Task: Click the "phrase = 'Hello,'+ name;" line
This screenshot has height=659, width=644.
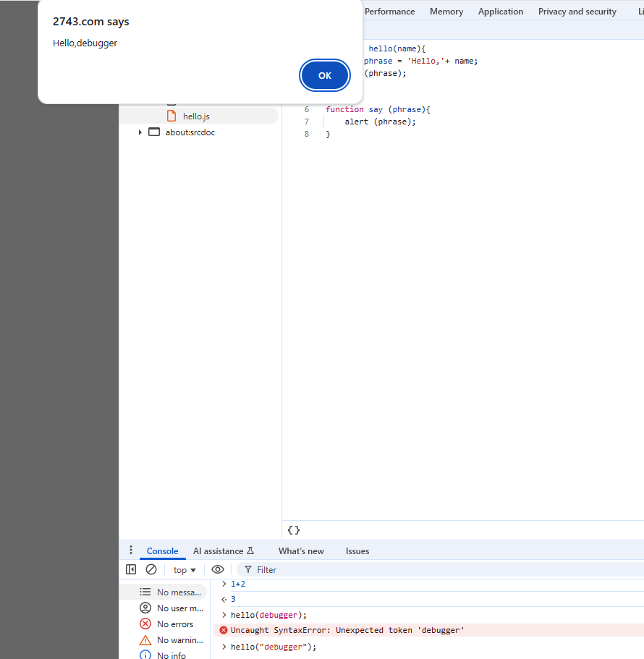Action: pyautogui.click(x=421, y=61)
